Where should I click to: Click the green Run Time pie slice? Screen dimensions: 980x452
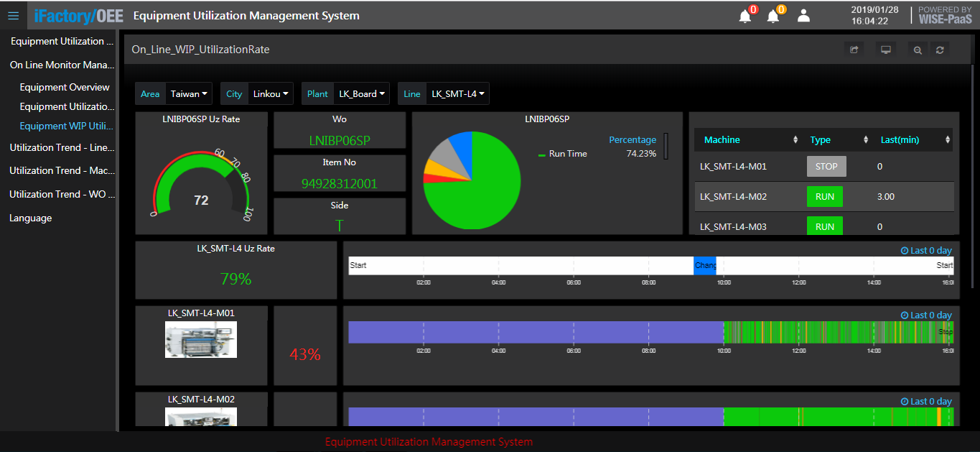(482, 194)
